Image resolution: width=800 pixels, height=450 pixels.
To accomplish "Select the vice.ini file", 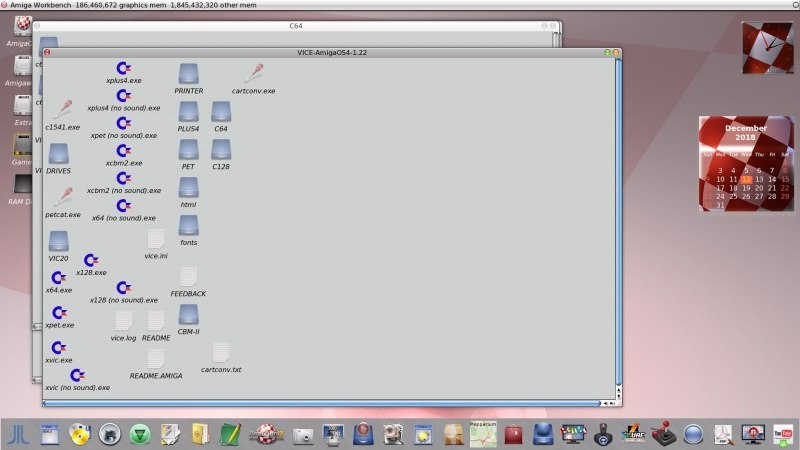I will click(156, 239).
